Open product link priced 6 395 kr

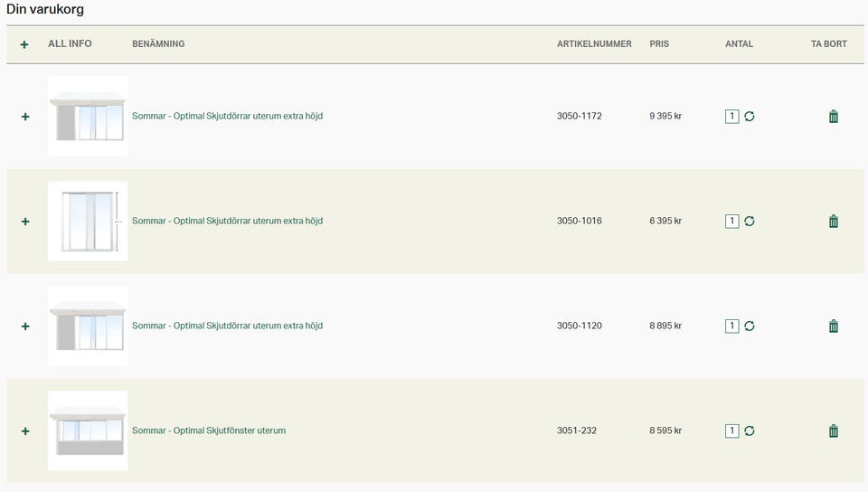point(227,221)
